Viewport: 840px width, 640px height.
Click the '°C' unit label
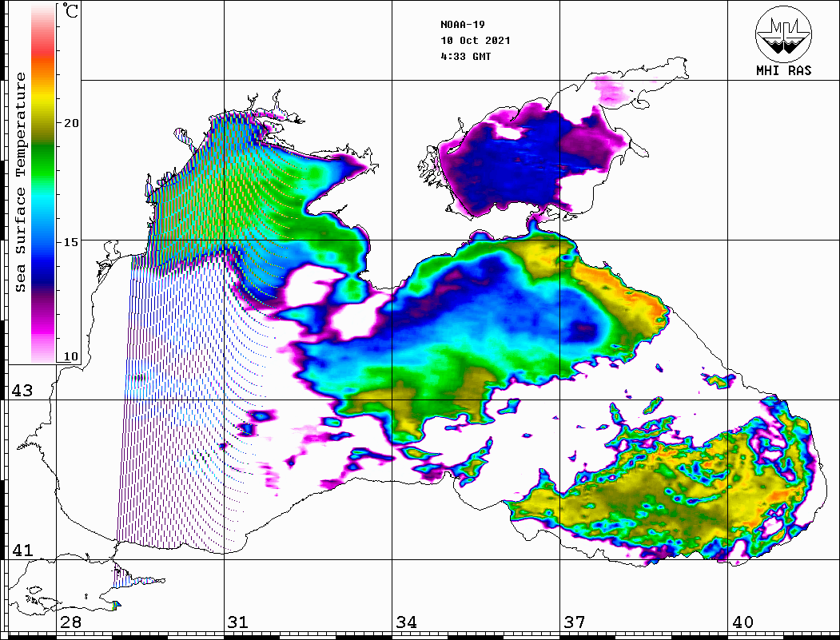[70, 10]
